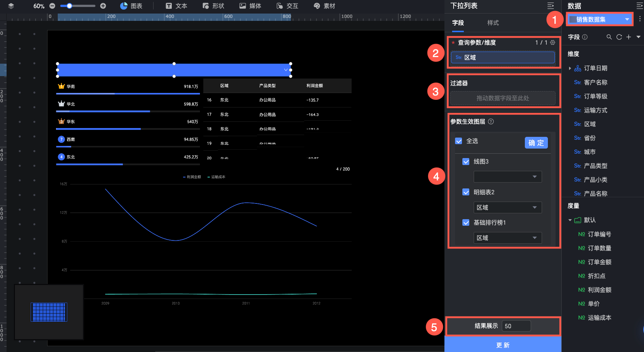Refresh the field list
The width and height of the screenshot is (644, 352).
tap(619, 37)
